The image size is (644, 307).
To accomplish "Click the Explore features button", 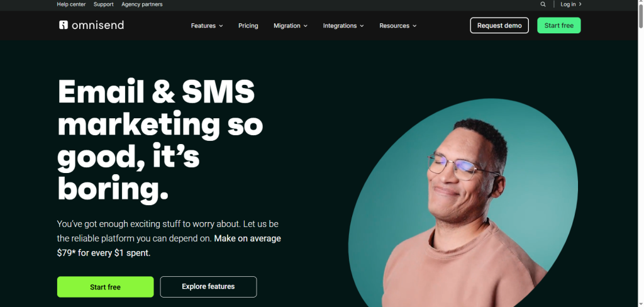I will point(208,287).
